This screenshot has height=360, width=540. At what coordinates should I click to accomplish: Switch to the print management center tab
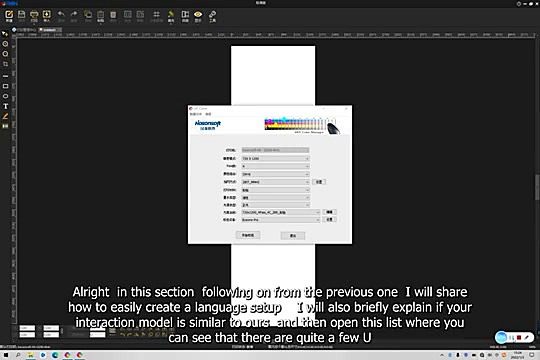[x=24, y=30]
